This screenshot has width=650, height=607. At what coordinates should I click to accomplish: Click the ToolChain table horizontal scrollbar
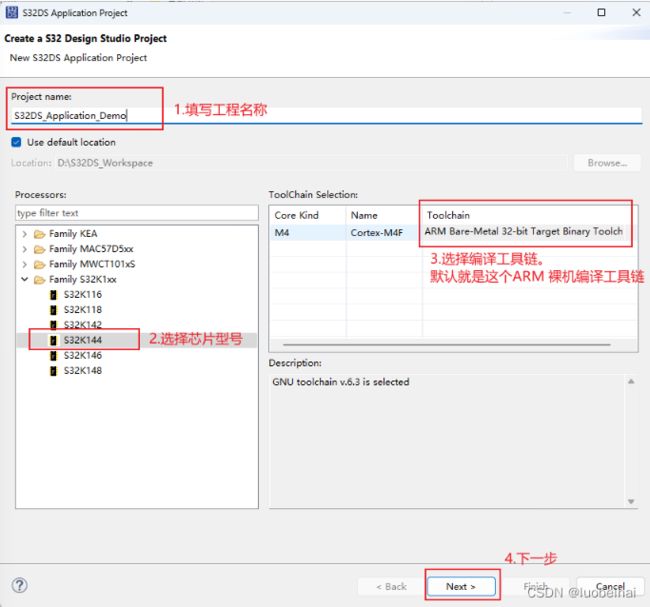[x=446, y=345]
